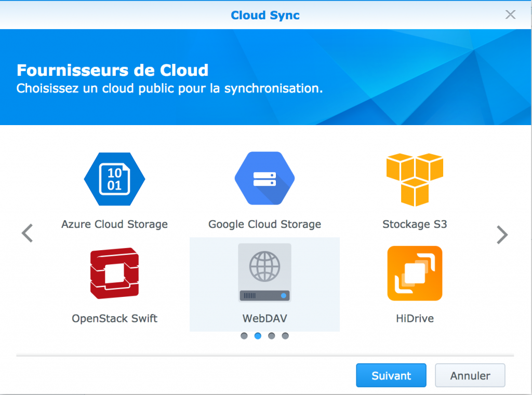Click the first pagination dot
532x395 pixels.
point(244,336)
